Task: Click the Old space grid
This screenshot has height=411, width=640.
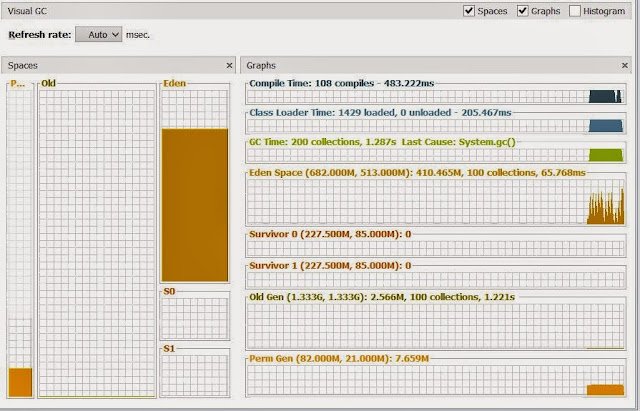Action: pos(97,243)
